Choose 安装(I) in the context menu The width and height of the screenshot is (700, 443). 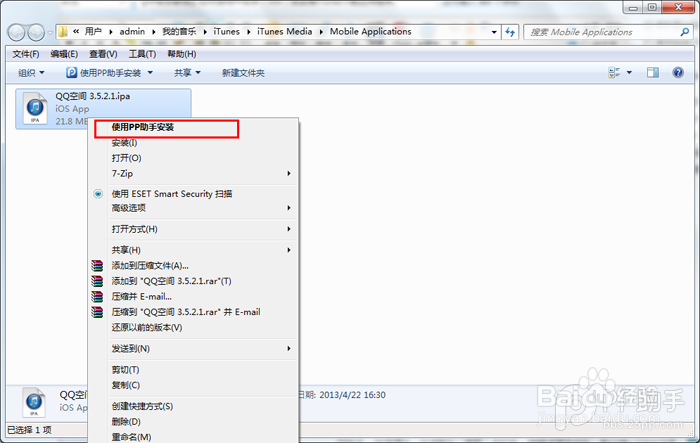(x=124, y=143)
